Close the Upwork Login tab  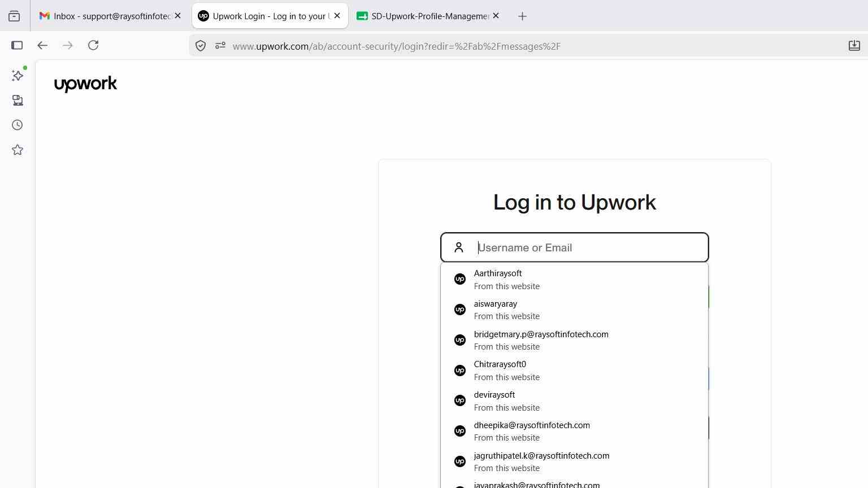(x=337, y=16)
